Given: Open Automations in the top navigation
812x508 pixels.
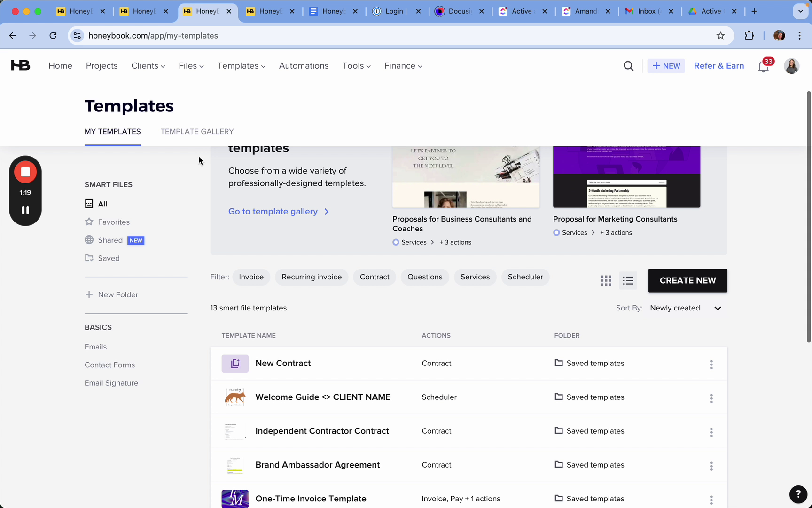Looking at the screenshot, I should point(304,66).
